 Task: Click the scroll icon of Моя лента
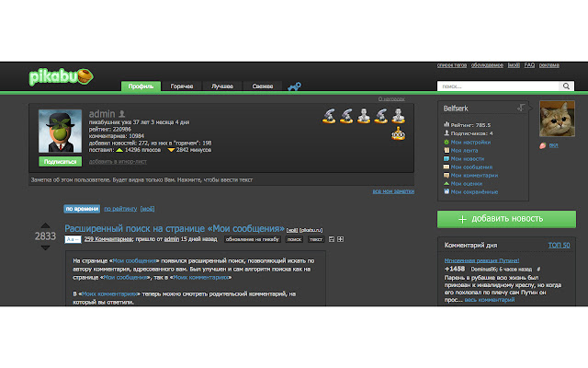tap(447, 150)
